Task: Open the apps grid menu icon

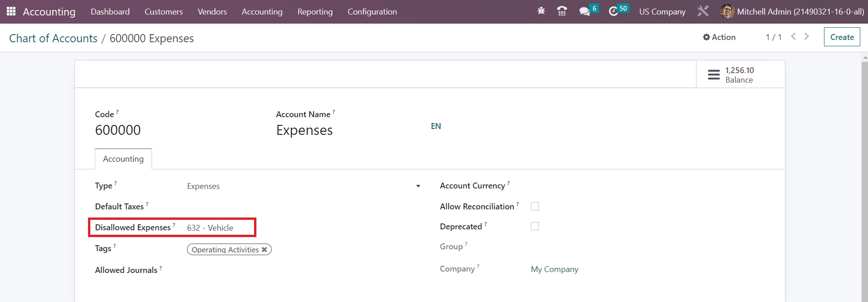Action: point(11,11)
